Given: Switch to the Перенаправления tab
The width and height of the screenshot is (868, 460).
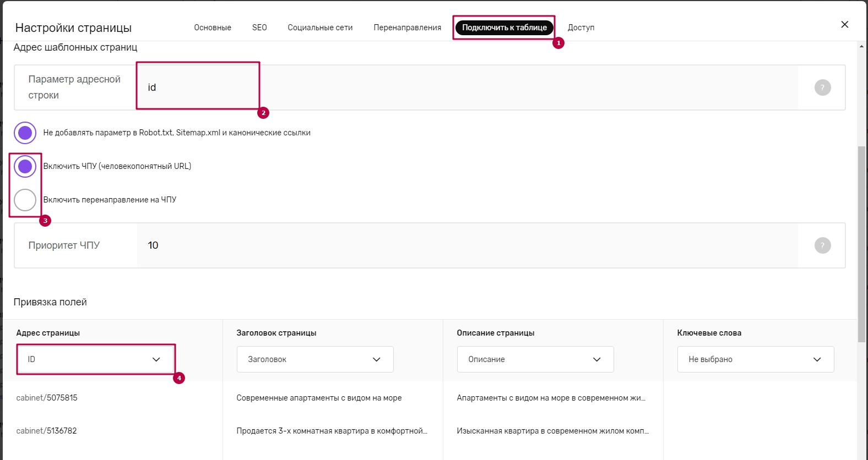Looking at the screenshot, I should click(407, 28).
